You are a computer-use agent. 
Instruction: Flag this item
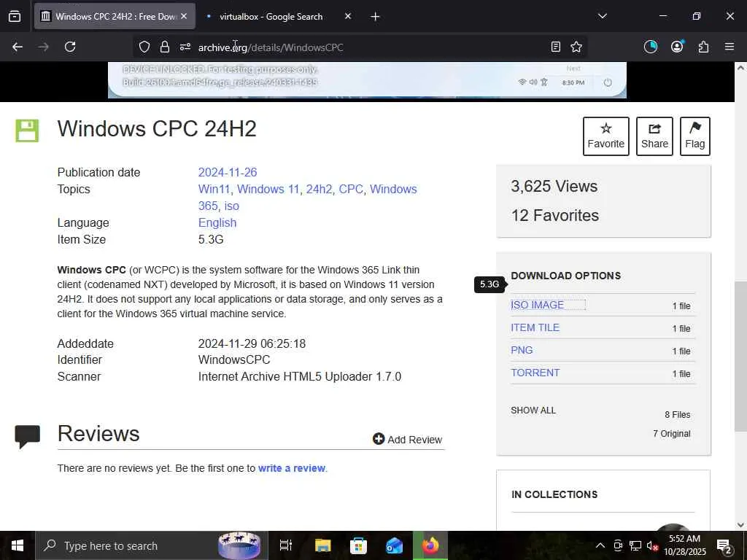695,136
